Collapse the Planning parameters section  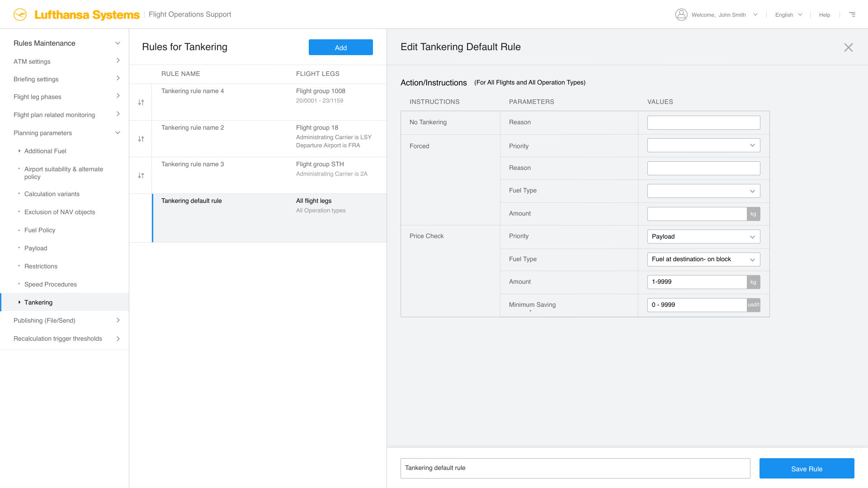118,133
